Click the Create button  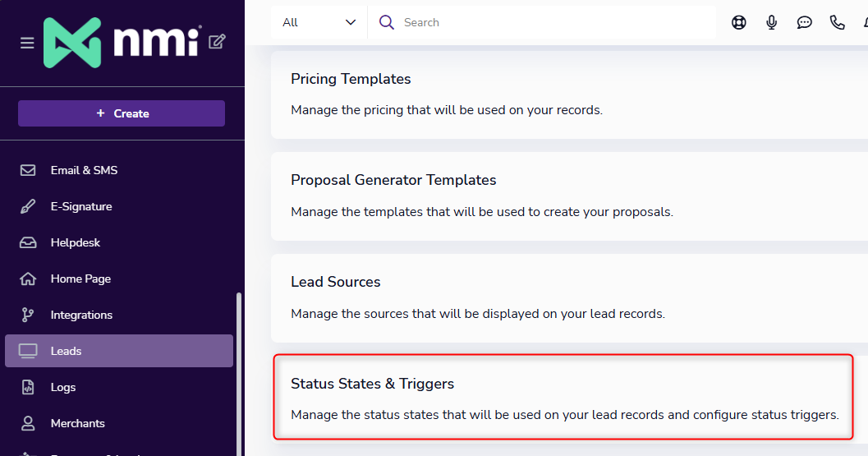(x=122, y=113)
